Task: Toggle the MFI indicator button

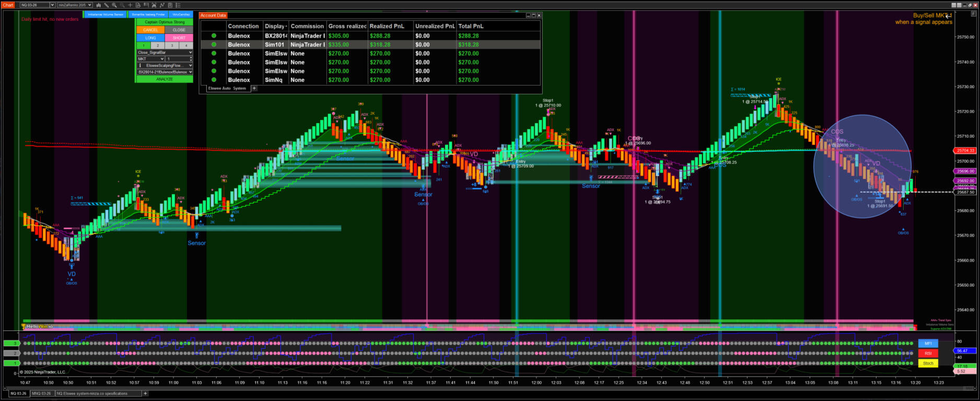Action: (928, 343)
